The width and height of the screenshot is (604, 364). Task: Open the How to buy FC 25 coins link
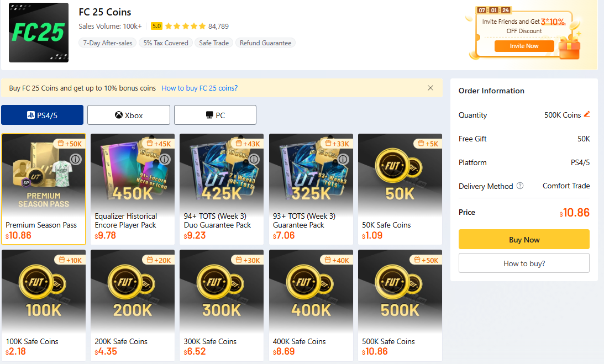point(199,88)
